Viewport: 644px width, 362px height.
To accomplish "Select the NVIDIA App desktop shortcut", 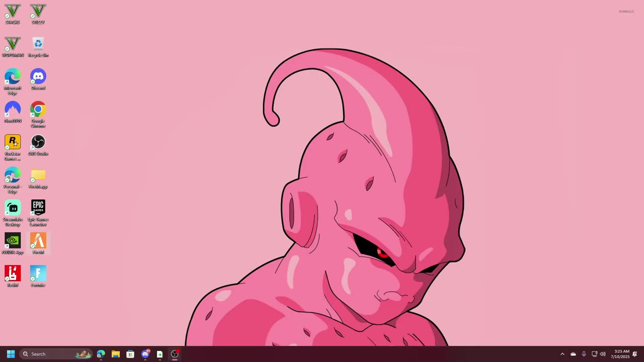I will click(13, 244).
